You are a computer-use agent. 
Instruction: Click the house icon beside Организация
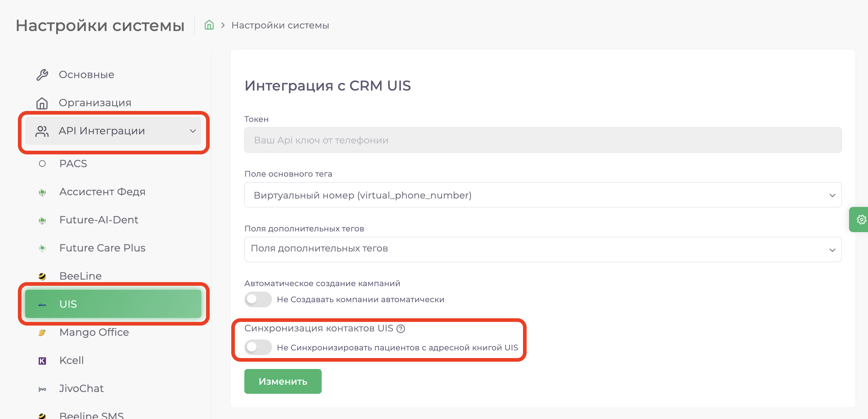(42, 103)
